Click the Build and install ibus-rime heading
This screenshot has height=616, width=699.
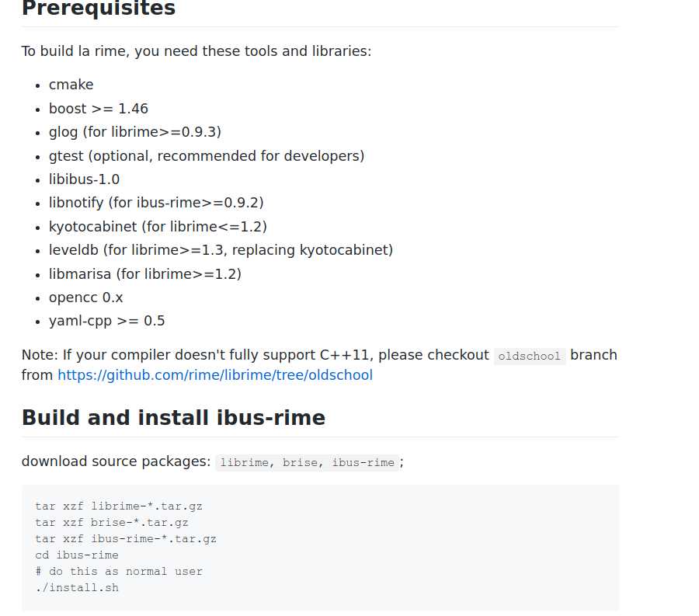pos(173,418)
